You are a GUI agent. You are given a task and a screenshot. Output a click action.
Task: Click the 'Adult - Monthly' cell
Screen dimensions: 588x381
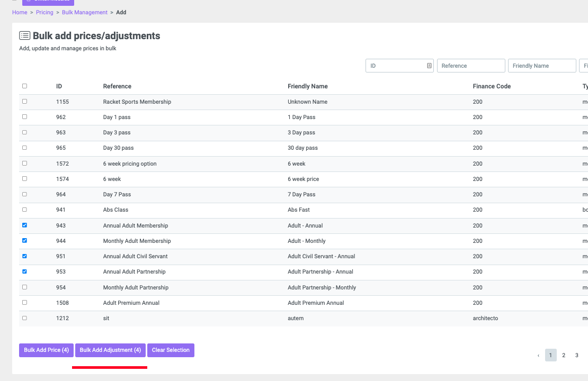(306, 241)
